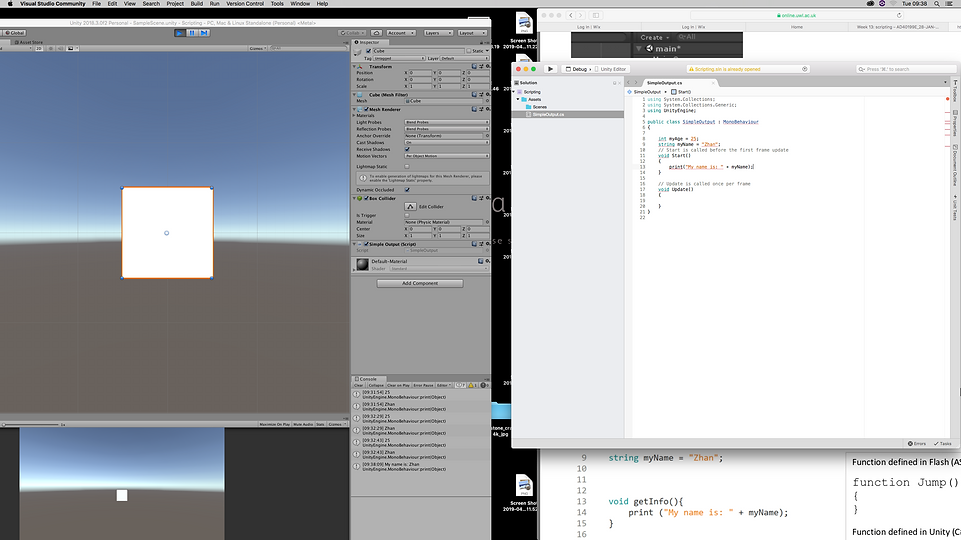Click Visual Studio search field

(x=906, y=69)
